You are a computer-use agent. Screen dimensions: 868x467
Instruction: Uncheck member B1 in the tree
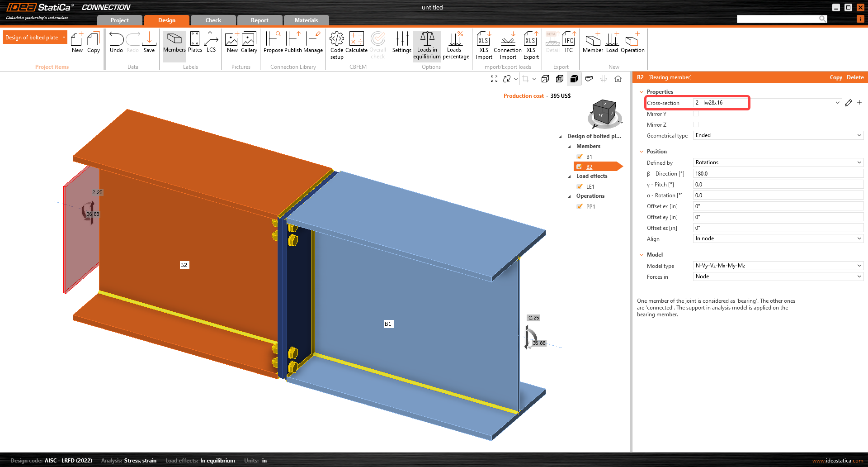(x=580, y=156)
